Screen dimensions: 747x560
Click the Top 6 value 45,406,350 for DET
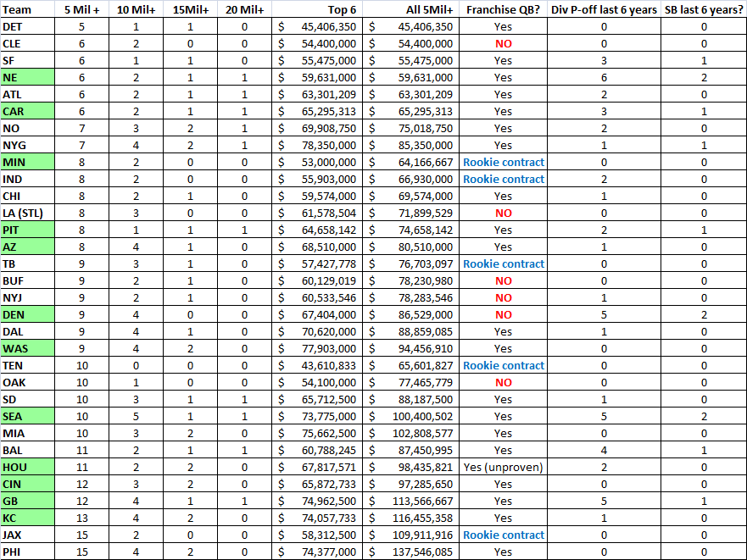click(x=317, y=26)
